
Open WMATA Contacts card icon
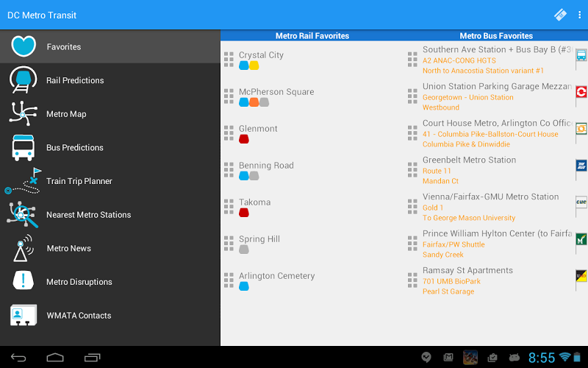point(24,315)
